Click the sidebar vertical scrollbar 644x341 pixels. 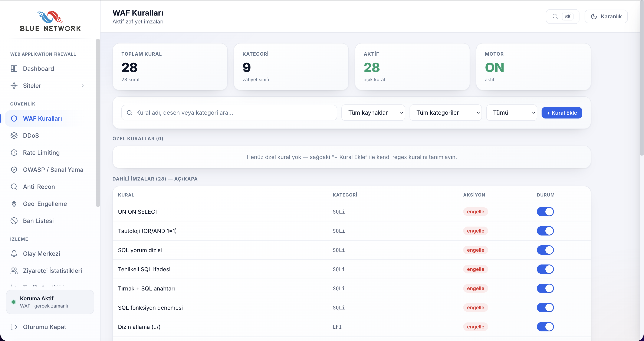click(x=98, y=123)
